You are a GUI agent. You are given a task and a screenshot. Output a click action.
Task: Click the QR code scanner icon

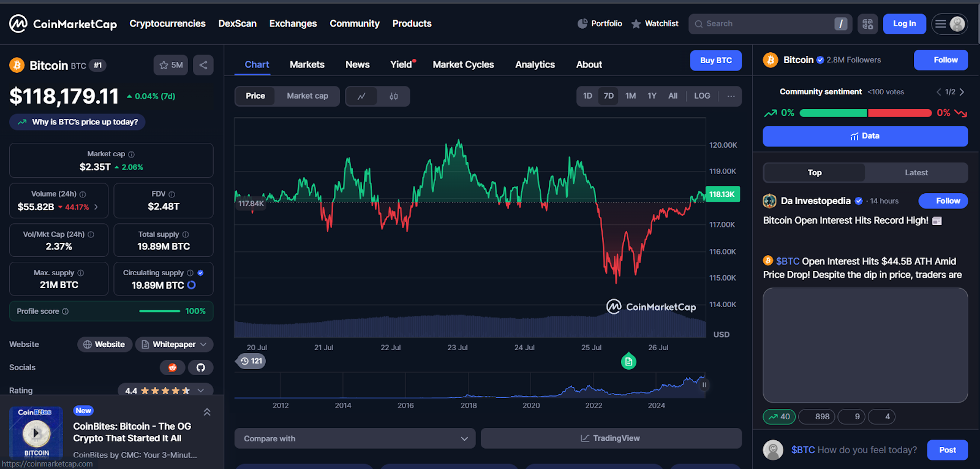click(x=867, y=24)
